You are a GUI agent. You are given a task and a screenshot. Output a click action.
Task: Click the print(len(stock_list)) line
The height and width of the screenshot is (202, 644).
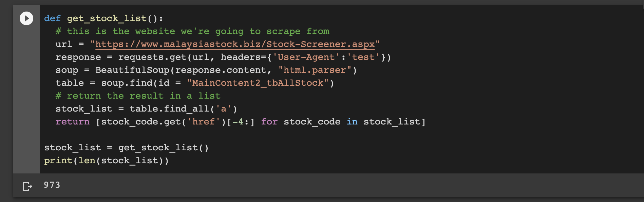click(x=106, y=161)
